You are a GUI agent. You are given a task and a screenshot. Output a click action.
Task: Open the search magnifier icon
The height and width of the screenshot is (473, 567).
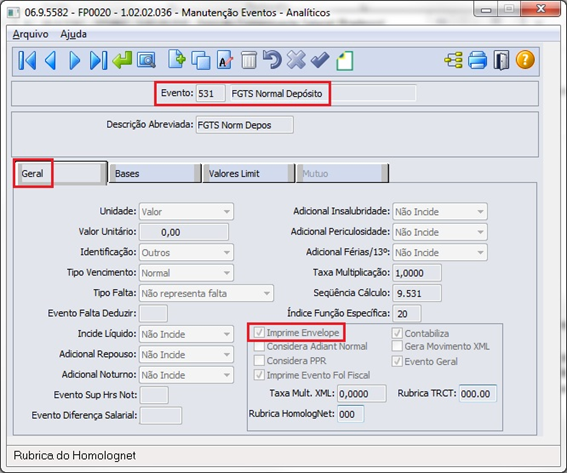pos(146,60)
